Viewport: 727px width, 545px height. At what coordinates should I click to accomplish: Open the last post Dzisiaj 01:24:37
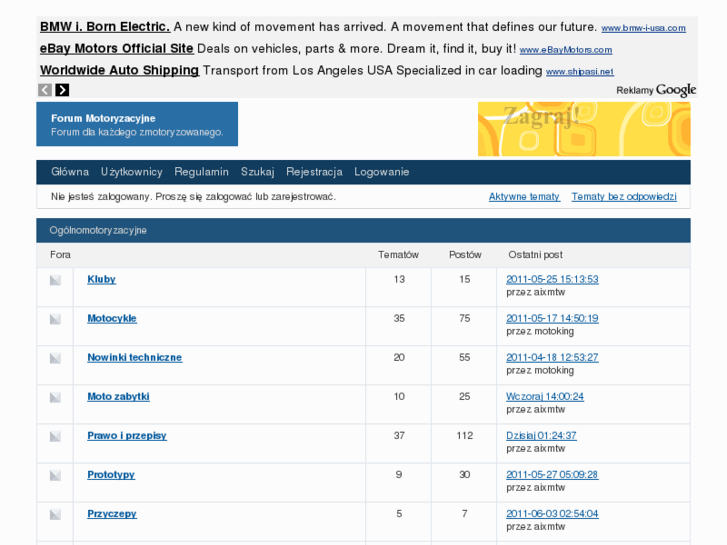pyautogui.click(x=541, y=436)
